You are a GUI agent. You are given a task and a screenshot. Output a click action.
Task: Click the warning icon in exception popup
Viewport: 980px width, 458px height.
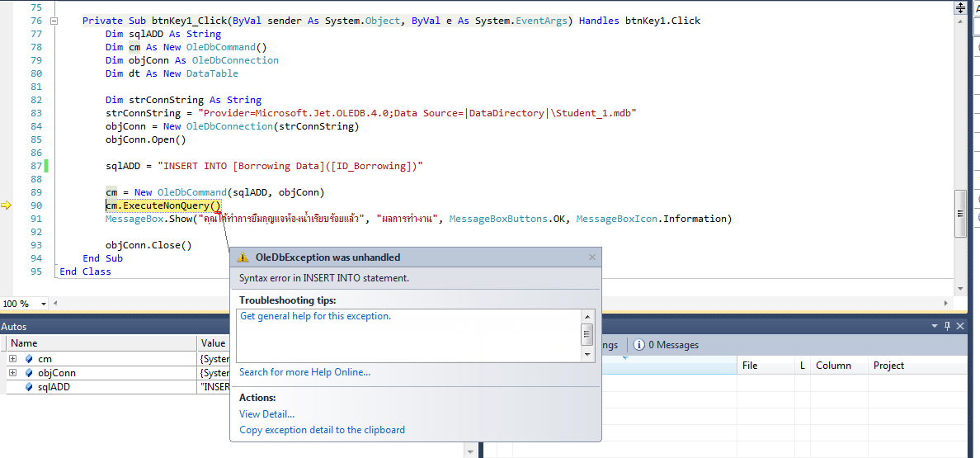[243, 257]
